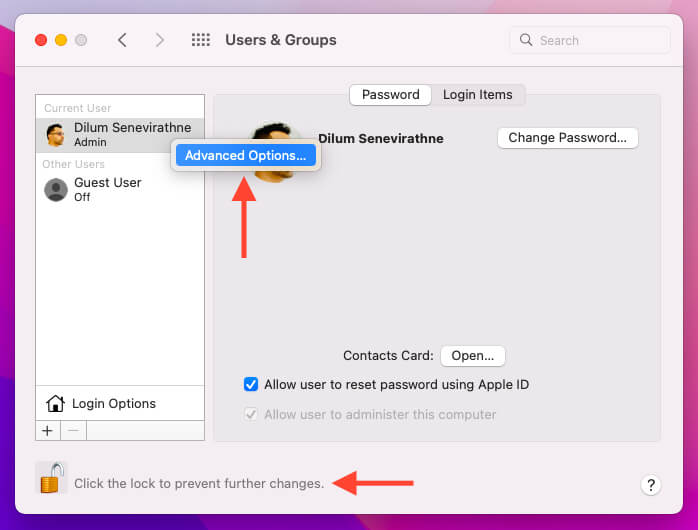
Task: Open the help question mark button
Action: (x=650, y=485)
